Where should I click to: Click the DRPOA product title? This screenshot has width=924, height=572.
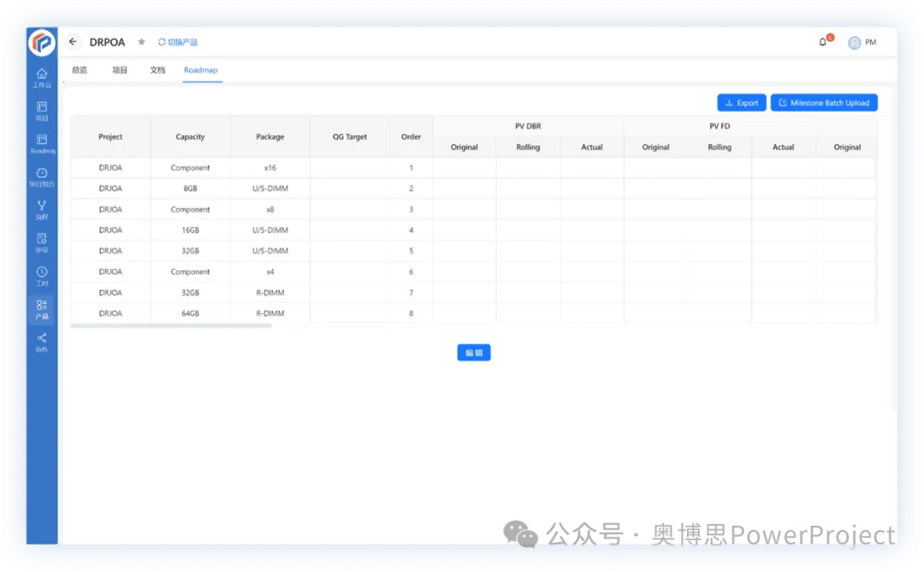[107, 43]
